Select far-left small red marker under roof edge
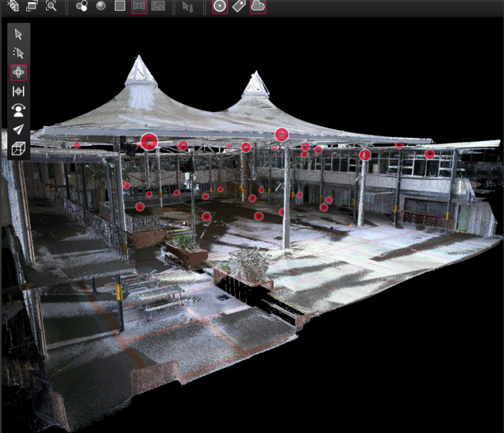Image resolution: width=504 pixels, height=433 pixels. click(x=77, y=145)
